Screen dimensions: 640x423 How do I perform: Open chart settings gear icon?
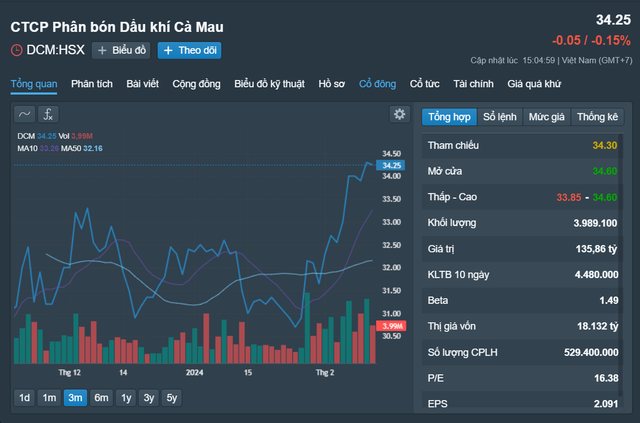tap(399, 114)
